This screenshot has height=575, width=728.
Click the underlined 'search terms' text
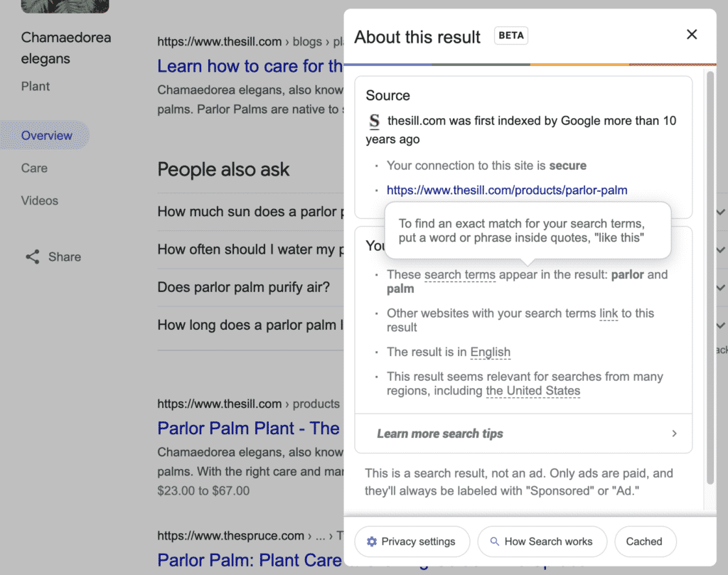[460, 275]
